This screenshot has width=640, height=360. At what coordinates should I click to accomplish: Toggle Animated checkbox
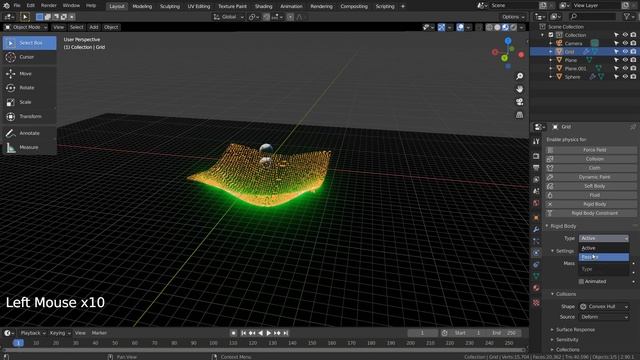tap(581, 282)
